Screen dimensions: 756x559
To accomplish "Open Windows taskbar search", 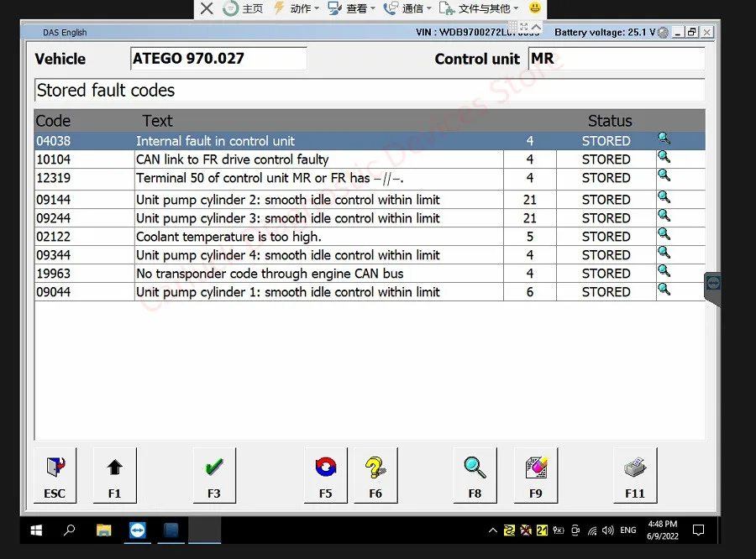I will 70,530.
